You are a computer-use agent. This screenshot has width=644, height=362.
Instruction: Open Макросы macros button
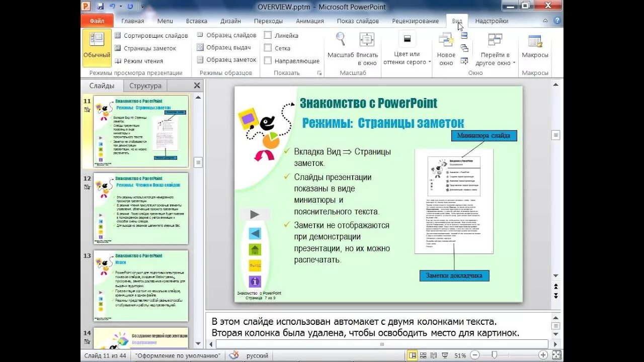coord(535,47)
